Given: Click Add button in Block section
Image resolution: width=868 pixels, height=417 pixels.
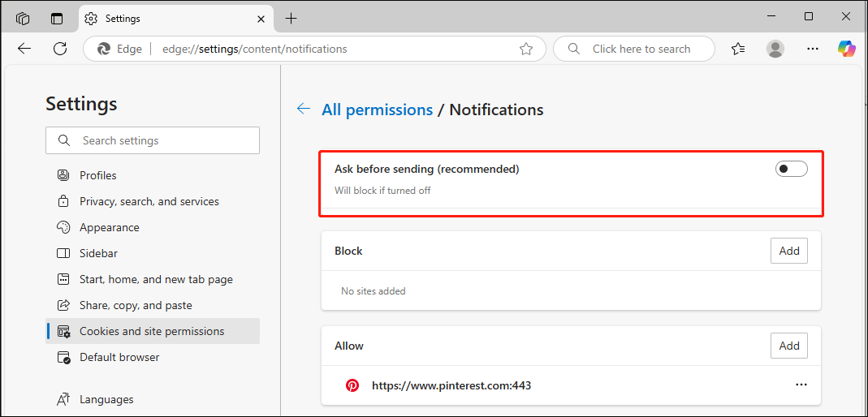Looking at the screenshot, I should 789,251.
